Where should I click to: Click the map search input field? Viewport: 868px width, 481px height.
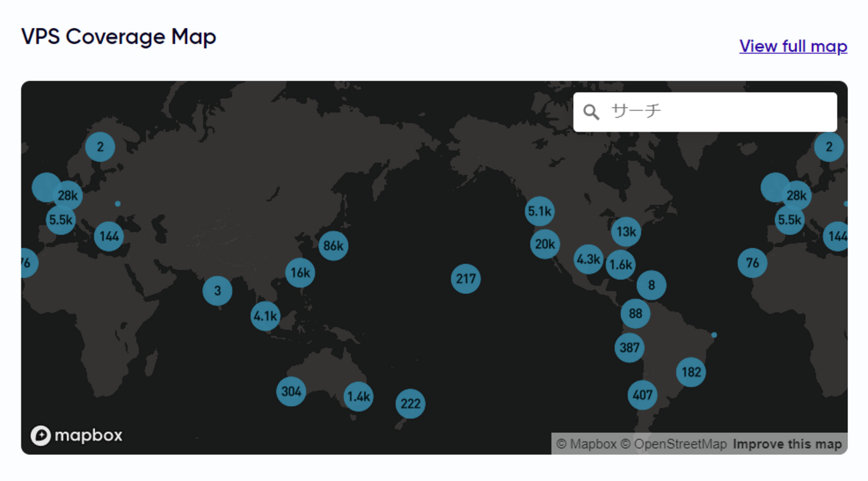705,112
